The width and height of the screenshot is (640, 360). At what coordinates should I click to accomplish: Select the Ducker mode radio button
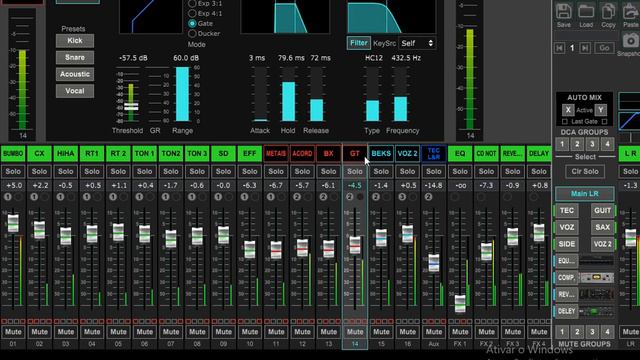[192, 34]
